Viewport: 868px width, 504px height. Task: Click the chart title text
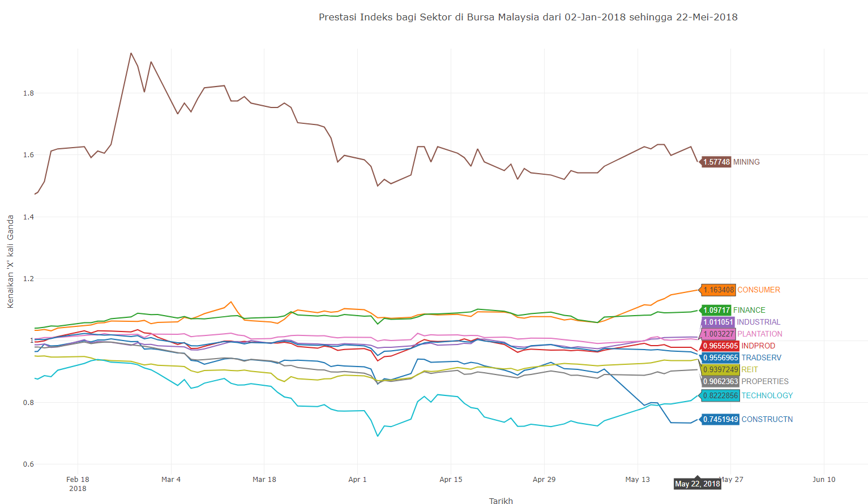528,17
